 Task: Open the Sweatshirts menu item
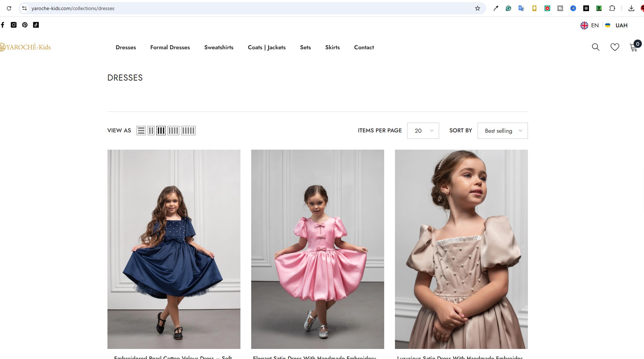pos(219,47)
